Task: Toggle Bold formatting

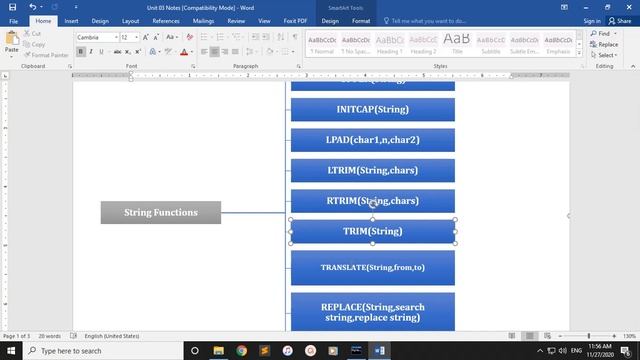Action: (x=81, y=52)
